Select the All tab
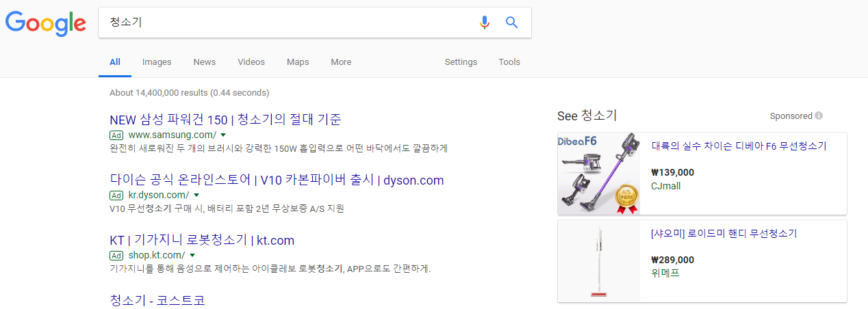The height and width of the screenshot is (309, 868). pos(115,62)
